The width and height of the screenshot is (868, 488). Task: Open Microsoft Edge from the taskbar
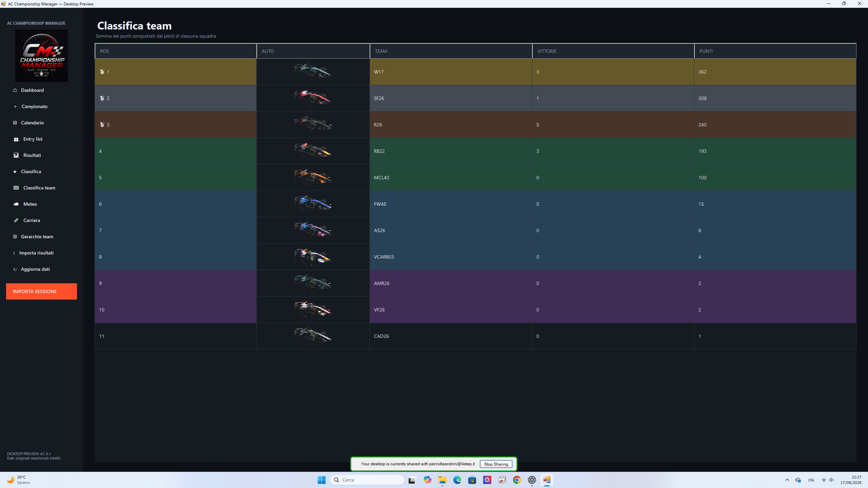coord(457,480)
